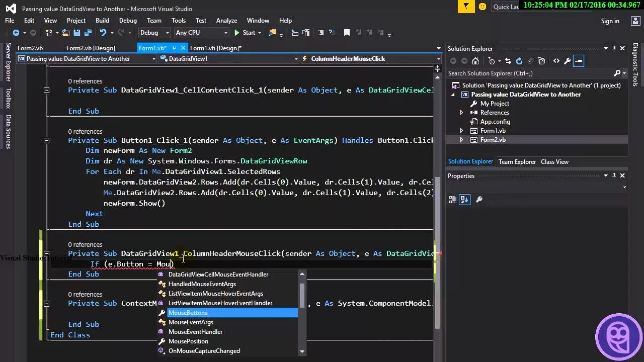
Task: Close the Form1.vb tab
Action: [183, 48]
